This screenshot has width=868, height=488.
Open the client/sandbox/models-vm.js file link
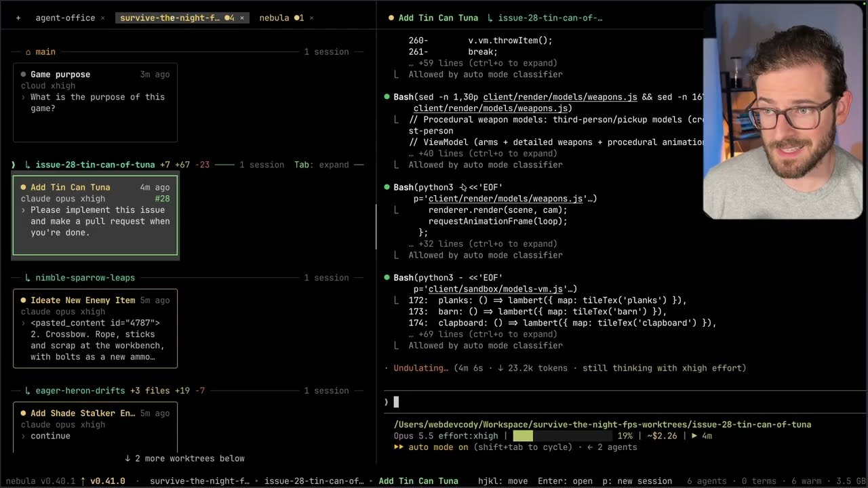[x=496, y=289]
